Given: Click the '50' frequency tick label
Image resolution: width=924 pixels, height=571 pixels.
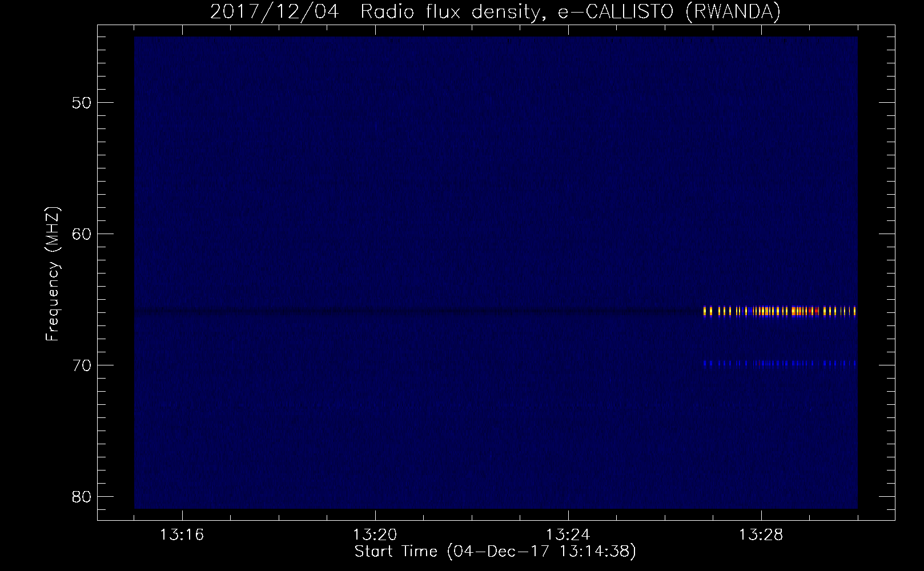Looking at the screenshot, I should coord(82,103).
